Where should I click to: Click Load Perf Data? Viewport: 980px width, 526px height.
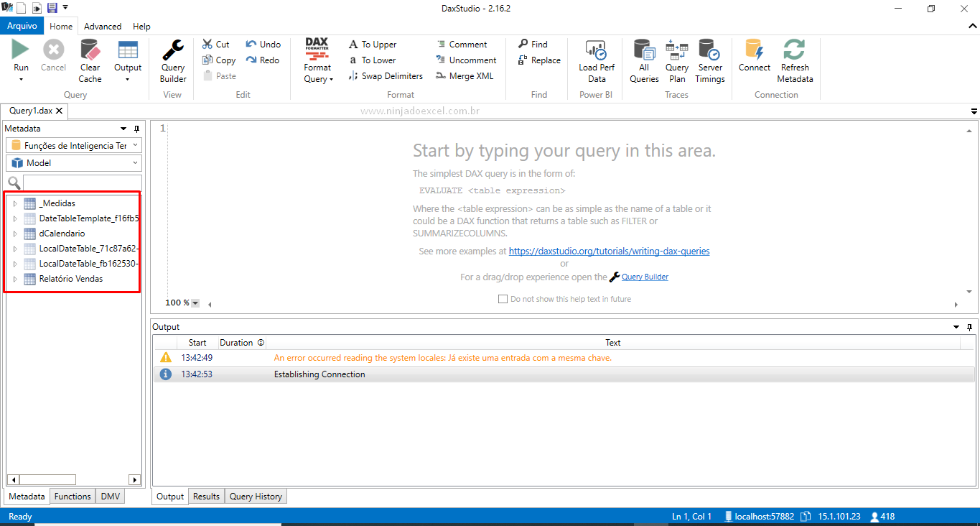[597, 60]
